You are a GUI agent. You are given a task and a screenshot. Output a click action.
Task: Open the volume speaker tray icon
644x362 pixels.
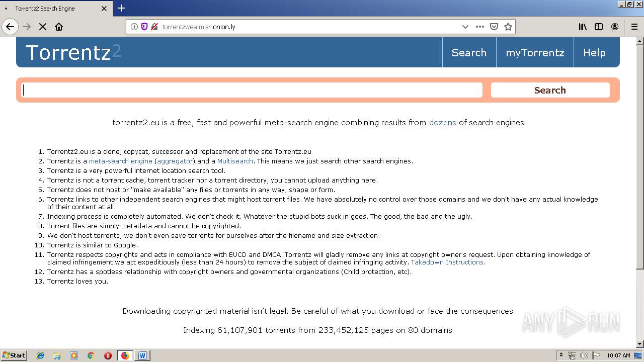584,355
